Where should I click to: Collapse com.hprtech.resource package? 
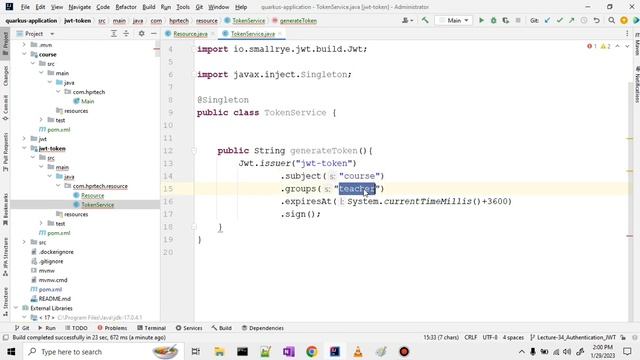(x=58, y=186)
